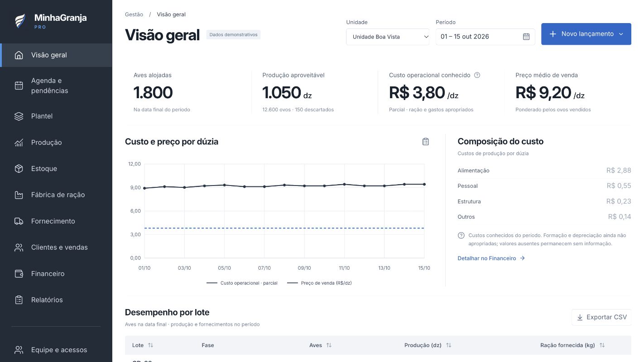Click the Dados demonstrativos badge
The height and width of the screenshot is (362, 644).
coord(233,35)
